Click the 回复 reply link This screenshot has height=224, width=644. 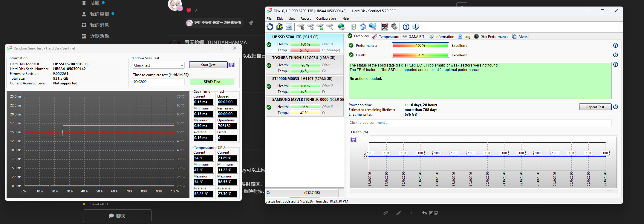pos(430,213)
